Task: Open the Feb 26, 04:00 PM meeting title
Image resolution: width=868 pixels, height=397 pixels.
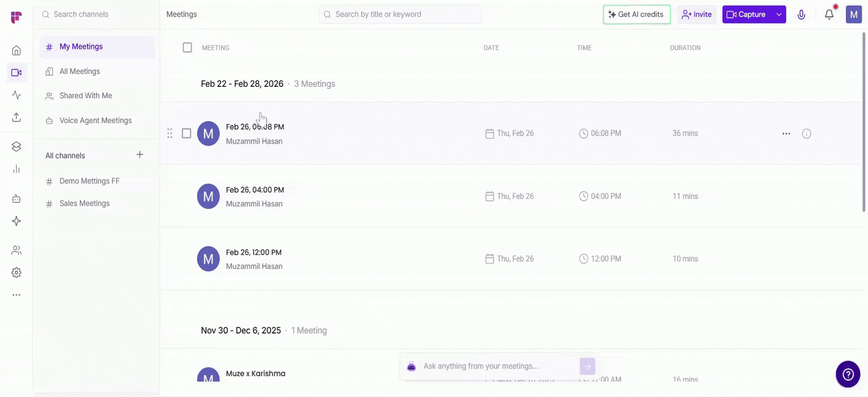Action: coord(255,190)
